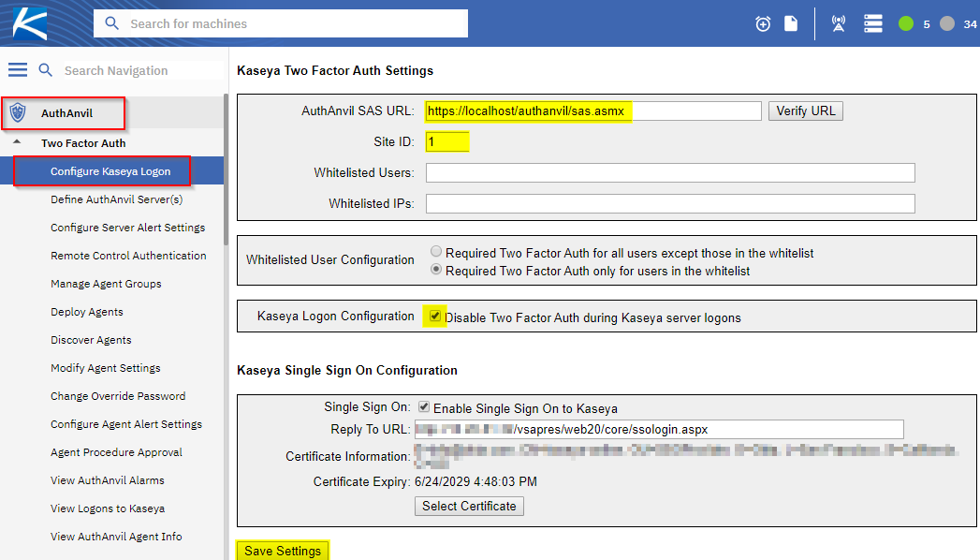Open the server stack icon
Viewport: 980px width, 560px height.
click(873, 23)
